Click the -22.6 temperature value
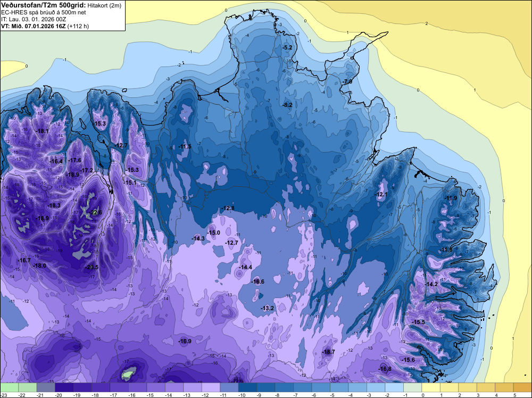 (95, 213)
